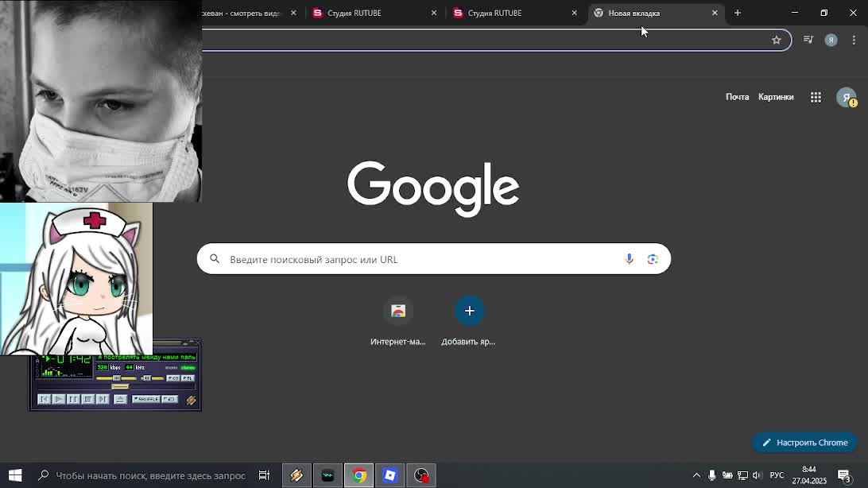Open Winamp from the taskbar
This screenshot has height=488, width=868.
coord(296,475)
